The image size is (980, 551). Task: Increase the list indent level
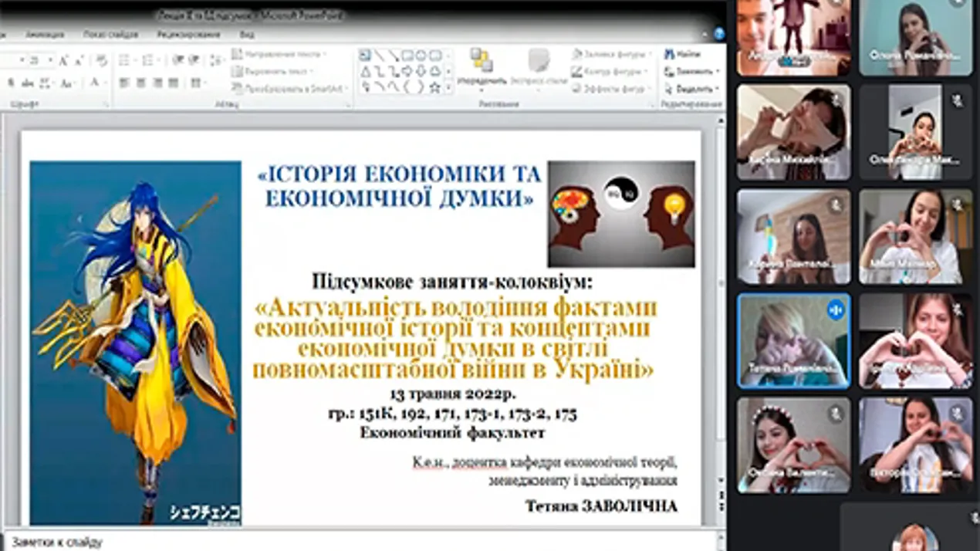coord(194,59)
